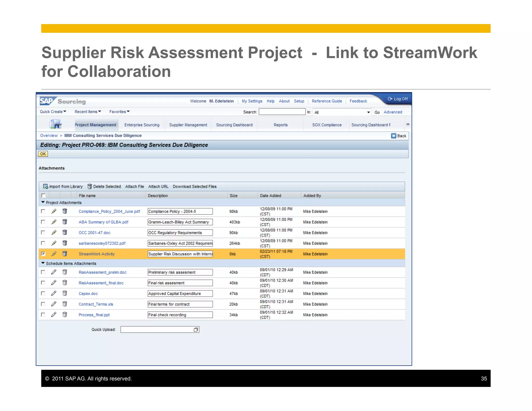Delete RiskAssesment_final.doc using trash icon

click(65, 283)
